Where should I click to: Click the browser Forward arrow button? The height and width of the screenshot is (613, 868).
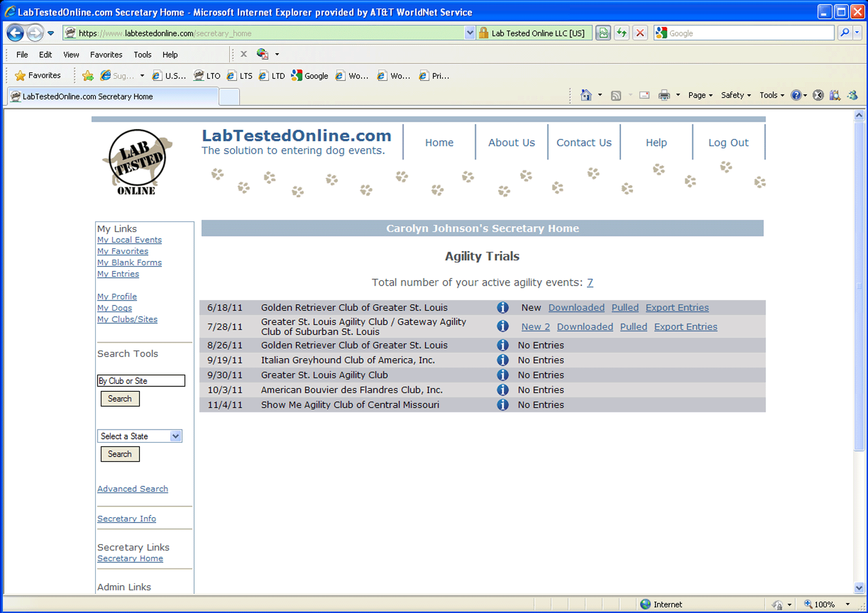tap(35, 33)
